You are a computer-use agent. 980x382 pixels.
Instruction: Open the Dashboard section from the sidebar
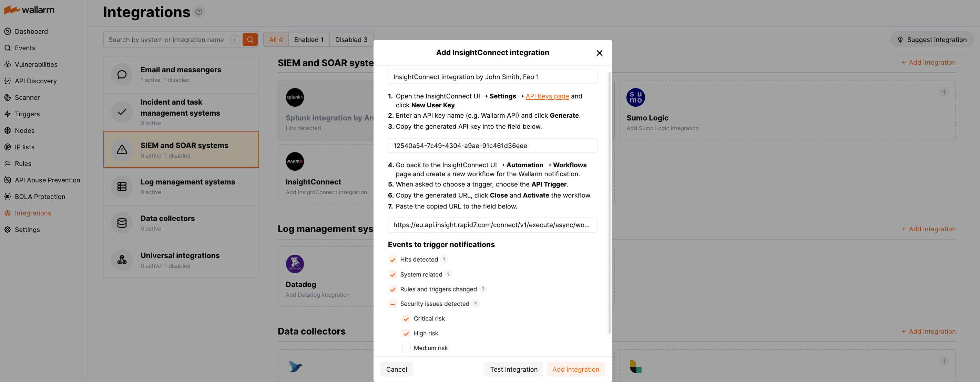point(31,31)
